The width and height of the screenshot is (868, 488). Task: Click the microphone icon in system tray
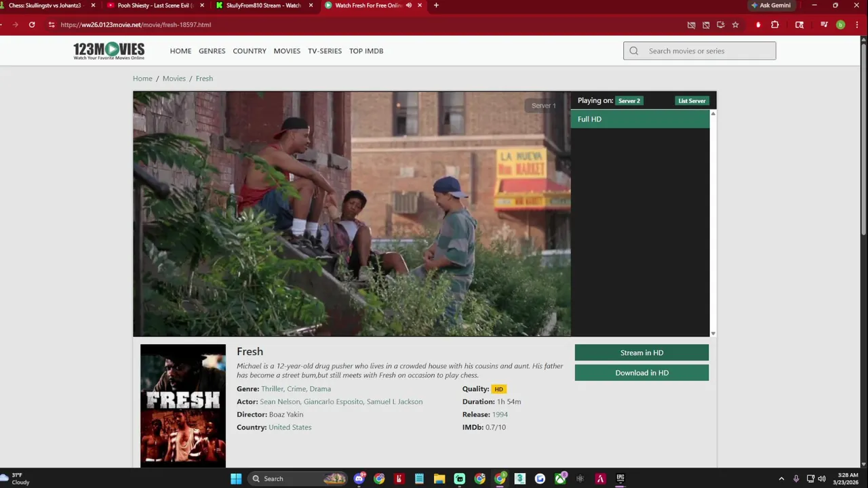tap(796, 479)
